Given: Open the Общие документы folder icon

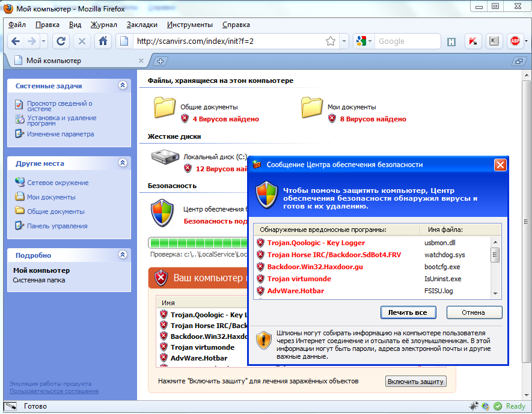Looking at the screenshot, I should [164, 108].
